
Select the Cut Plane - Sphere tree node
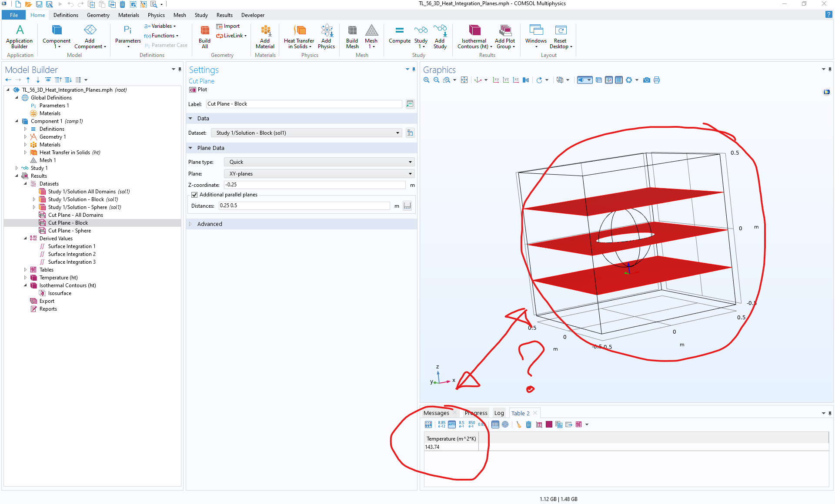tap(70, 231)
